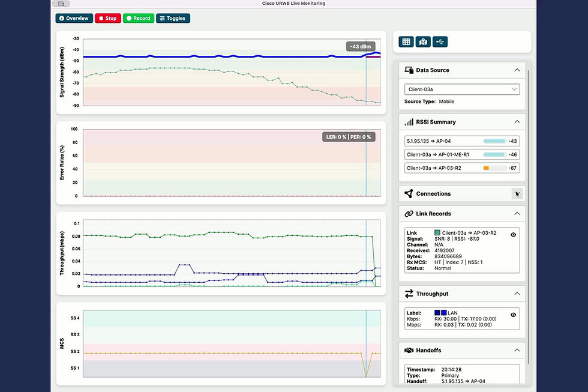Click the window sidebar toggle in title bar
This screenshot has width=588, height=392.
tap(61, 4)
